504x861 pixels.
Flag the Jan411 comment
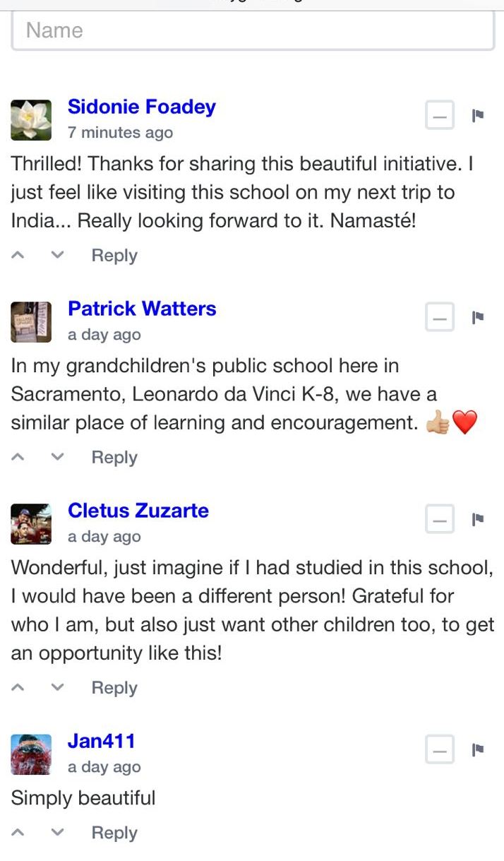tap(478, 749)
